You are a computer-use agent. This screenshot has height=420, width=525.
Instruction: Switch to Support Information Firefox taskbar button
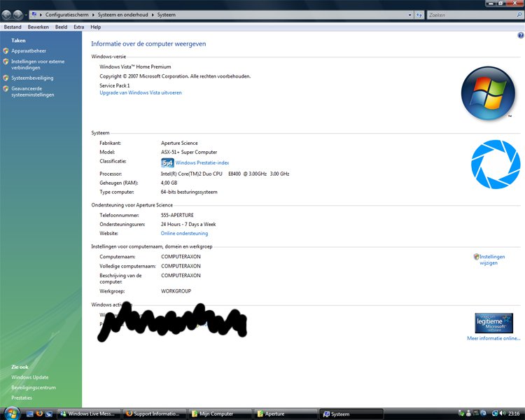click(x=155, y=414)
